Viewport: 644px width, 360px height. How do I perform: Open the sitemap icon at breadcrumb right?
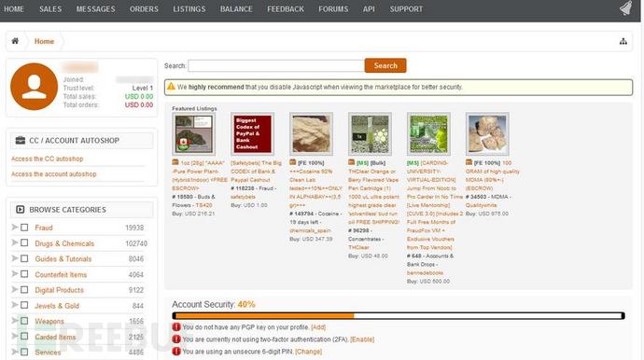point(623,41)
